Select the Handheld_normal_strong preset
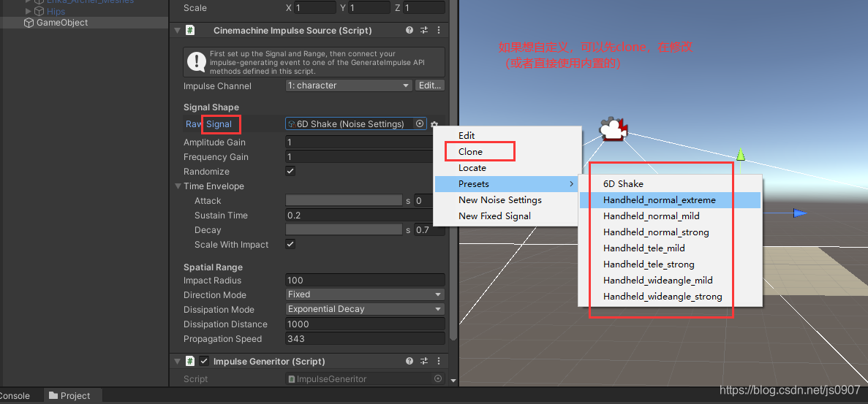This screenshot has height=404, width=868. coord(671,232)
